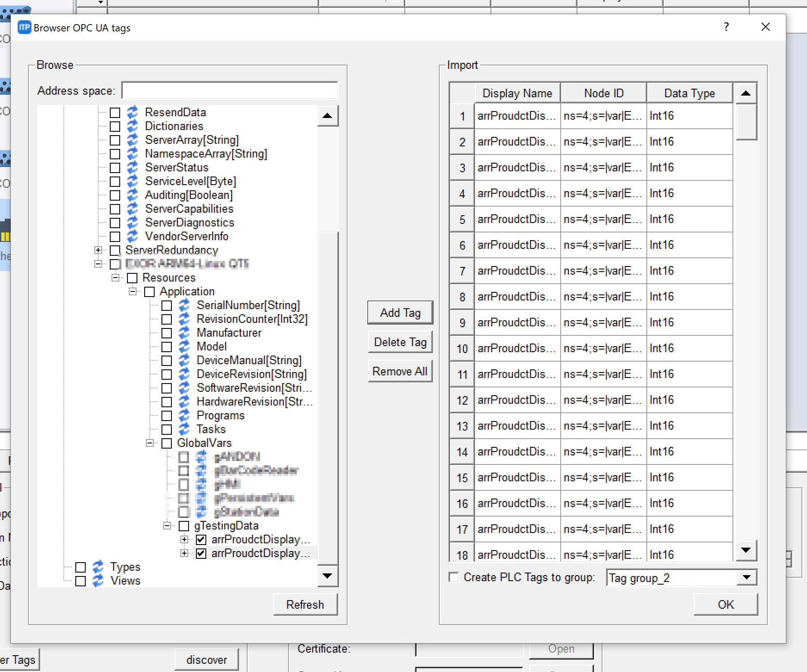The height and width of the screenshot is (672, 807).
Task: Click the node icon beside ResendData
Action: [132, 112]
